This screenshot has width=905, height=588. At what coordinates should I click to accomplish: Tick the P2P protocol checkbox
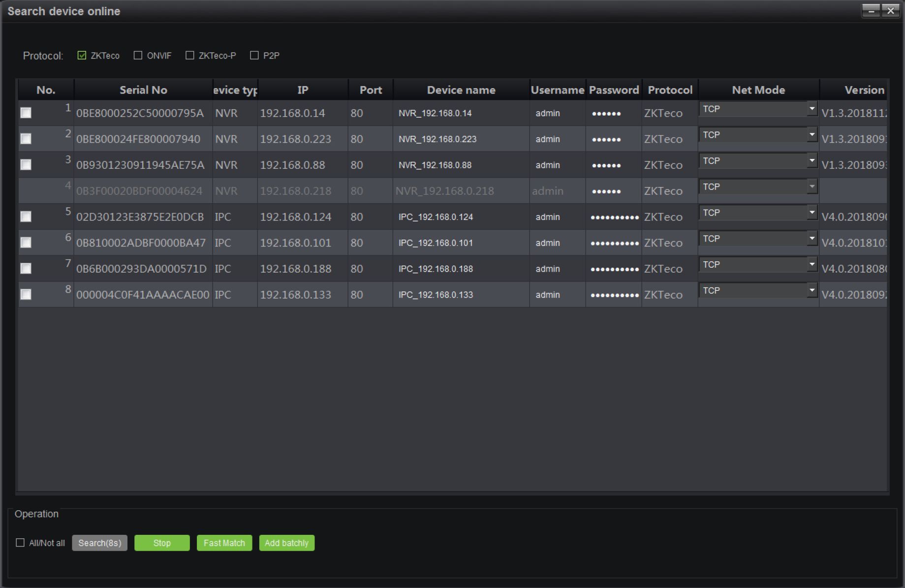254,56
